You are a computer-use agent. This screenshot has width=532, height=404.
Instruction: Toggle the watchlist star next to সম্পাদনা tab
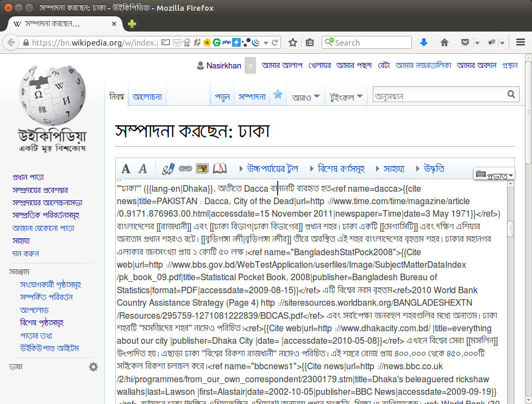pyautogui.click(x=278, y=93)
